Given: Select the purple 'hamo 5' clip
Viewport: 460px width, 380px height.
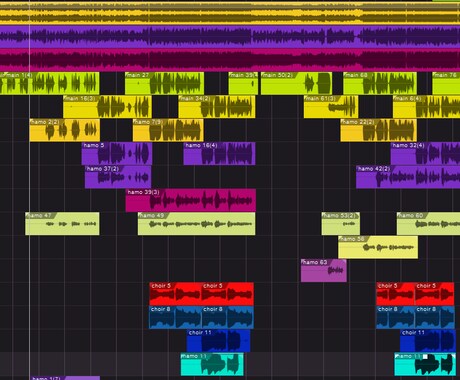Looking at the screenshot, I should 117,154.
